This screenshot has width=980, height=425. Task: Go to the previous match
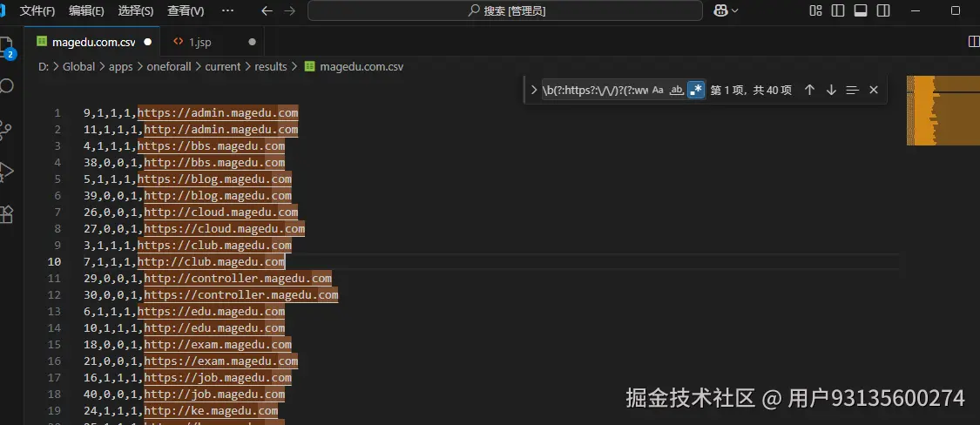point(809,90)
